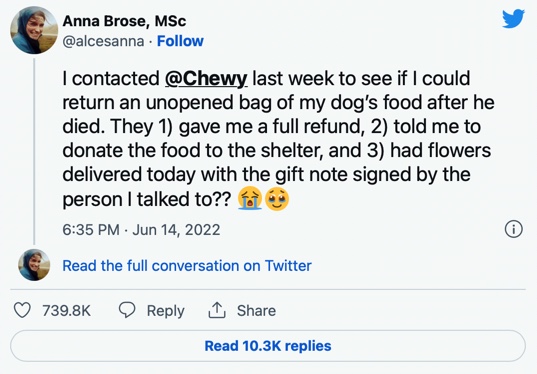Click the crying face emoji
The image size is (537, 374).
point(250,198)
